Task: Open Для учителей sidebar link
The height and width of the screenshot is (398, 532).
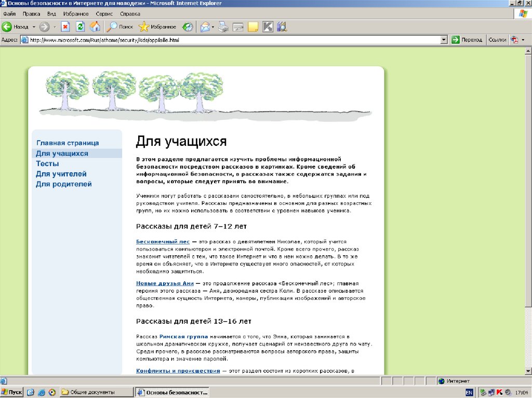Action: pos(61,174)
